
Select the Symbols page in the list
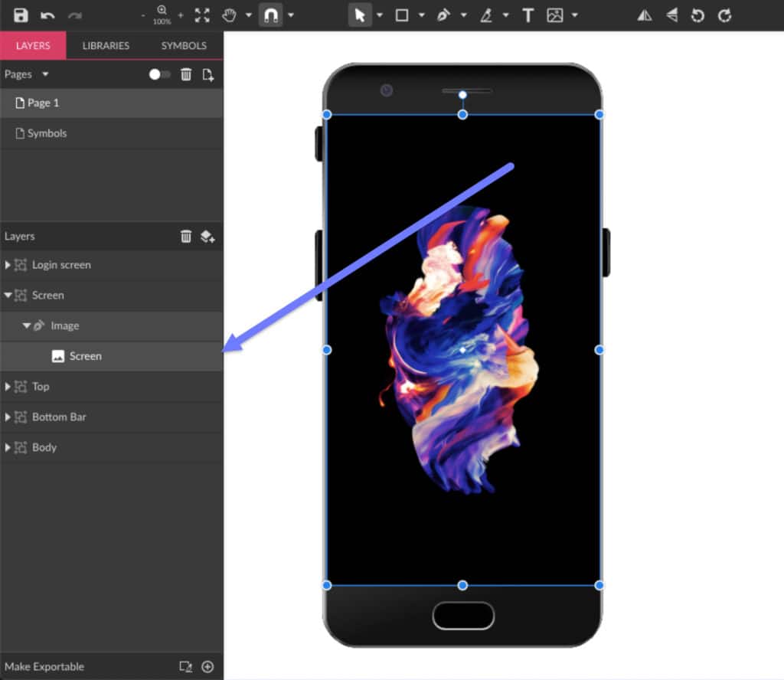(x=47, y=133)
